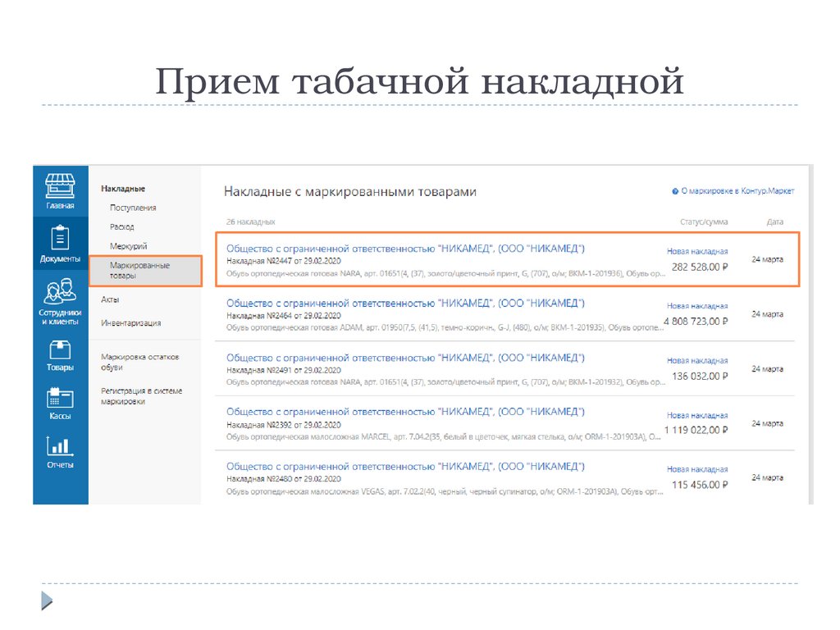Image resolution: width=840 pixels, height=630 pixels.
Task: Open НИКАМЕД invoice №2392 supplier link
Action: click(x=405, y=412)
